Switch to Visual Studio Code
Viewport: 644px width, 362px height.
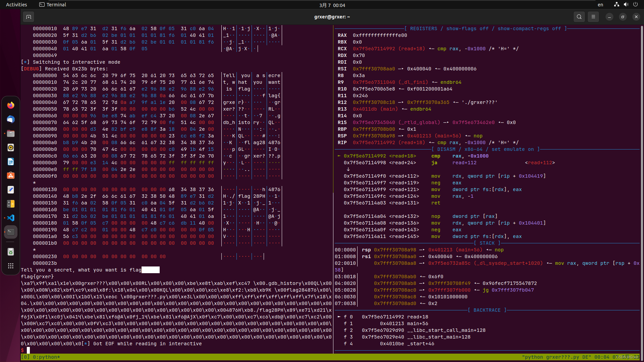click(x=11, y=218)
